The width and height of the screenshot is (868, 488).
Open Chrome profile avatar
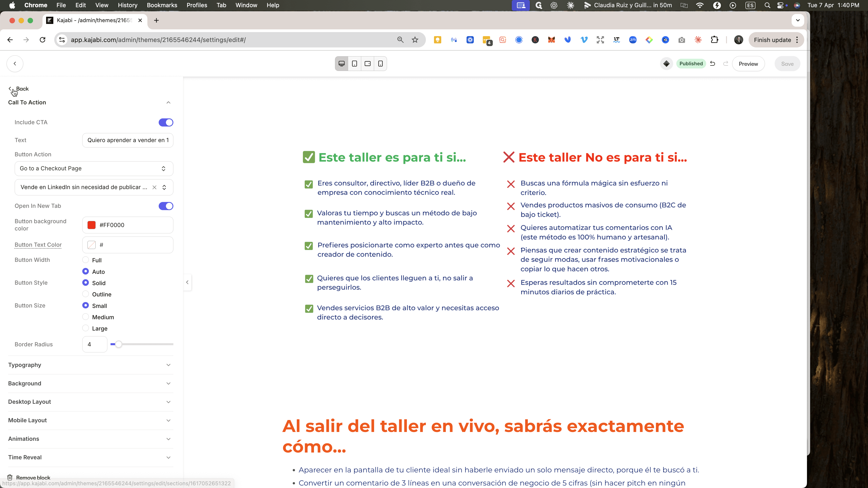(x=739, y=40)
